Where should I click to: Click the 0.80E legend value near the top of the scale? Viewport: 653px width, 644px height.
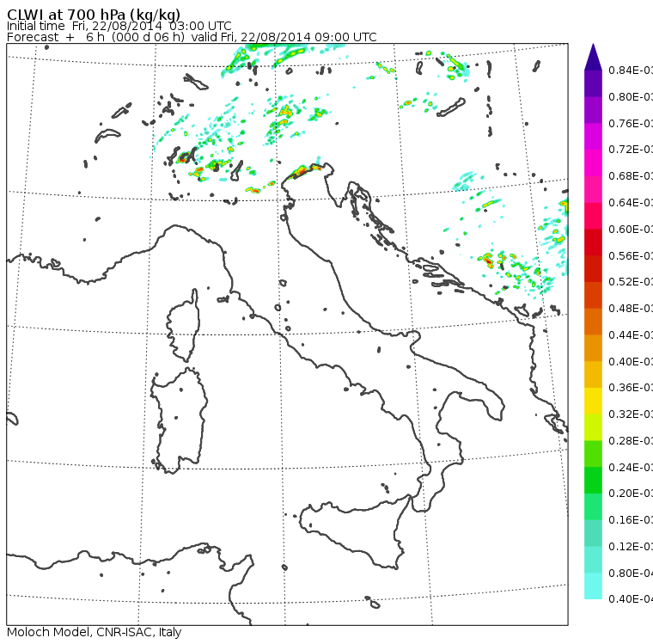point(631,96)
